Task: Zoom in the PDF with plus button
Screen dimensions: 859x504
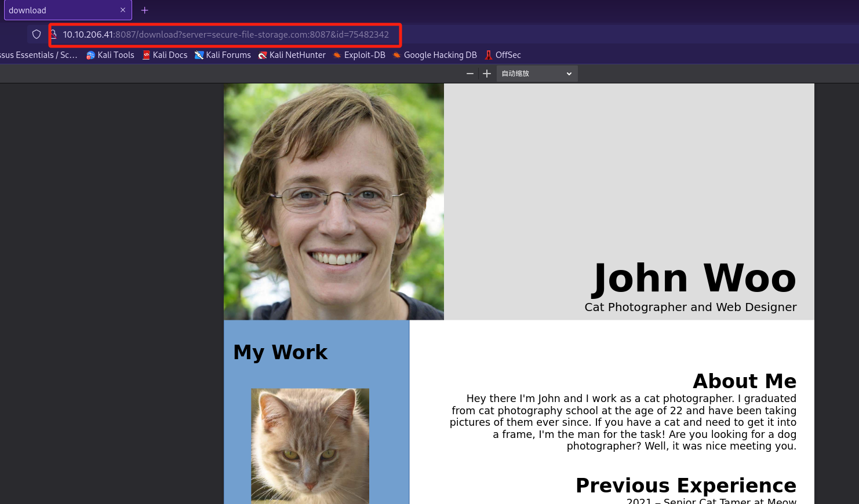Action: pyautogui.click(x=487, y=74)
